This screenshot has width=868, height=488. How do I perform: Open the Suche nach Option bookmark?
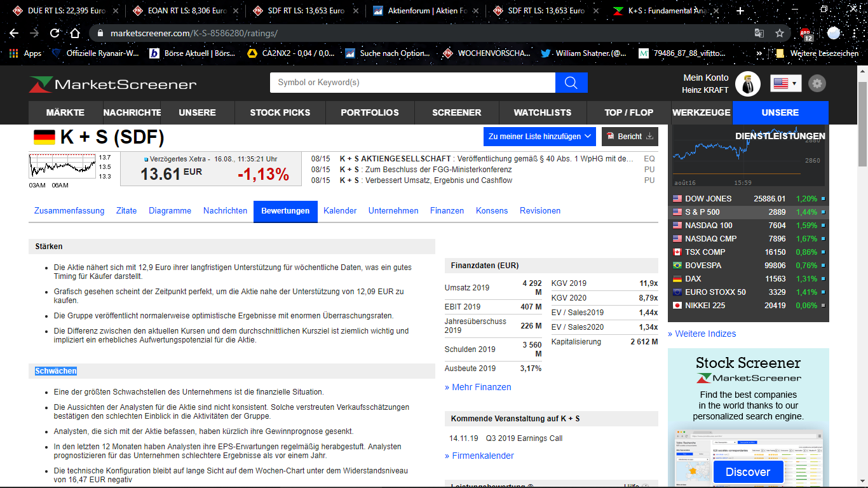tap(388, 53)
